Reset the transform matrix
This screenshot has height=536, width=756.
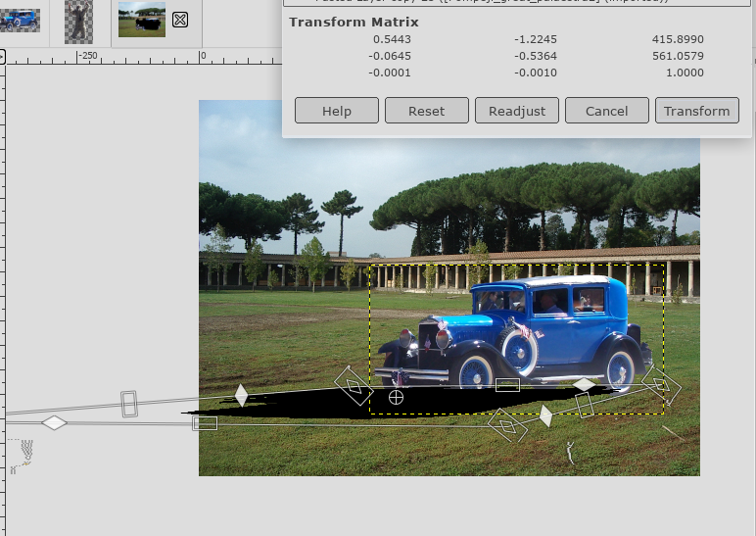[x=427, y=111]
